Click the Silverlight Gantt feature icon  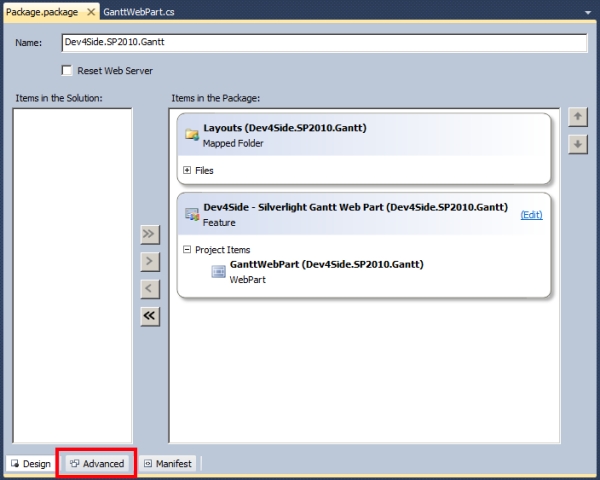[x=192, y=214]
